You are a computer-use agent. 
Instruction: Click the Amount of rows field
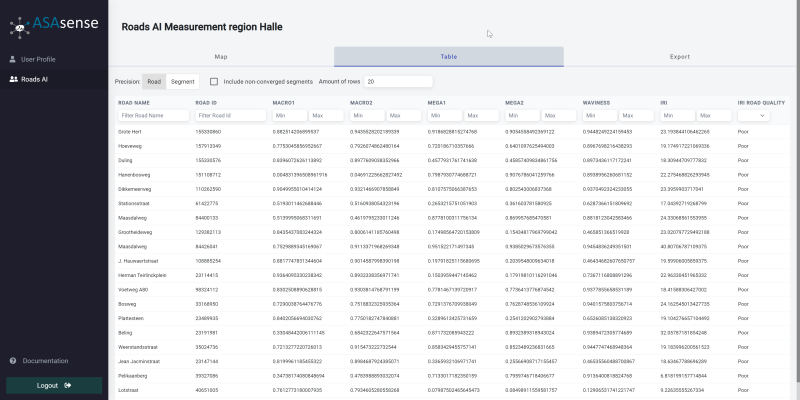coord(398,81)
